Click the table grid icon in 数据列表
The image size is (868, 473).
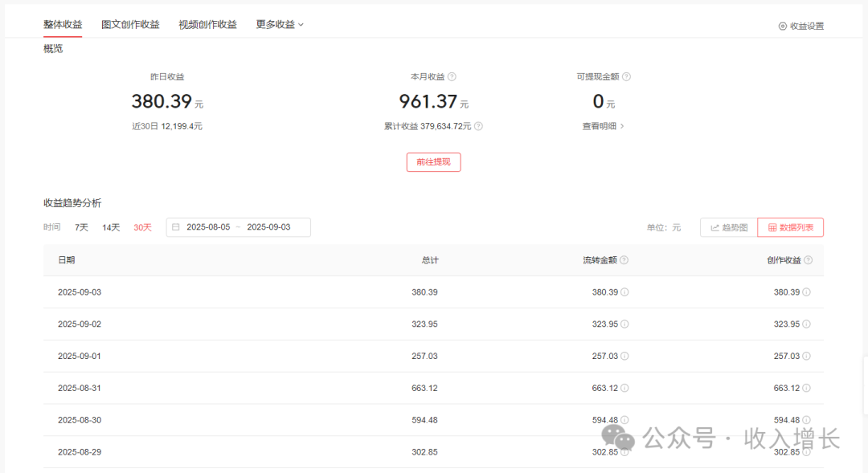pos(772,227)
